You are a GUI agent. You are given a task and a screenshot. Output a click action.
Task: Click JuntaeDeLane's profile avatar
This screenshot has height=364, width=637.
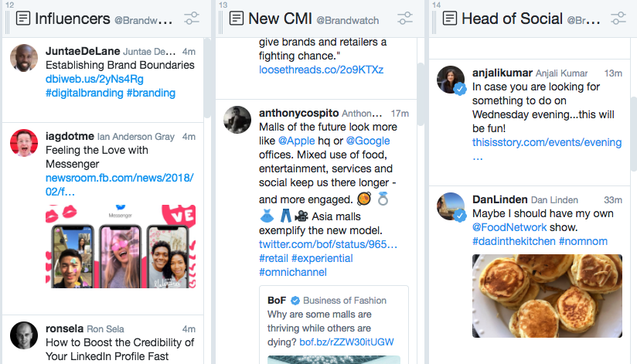coord(24,59)
